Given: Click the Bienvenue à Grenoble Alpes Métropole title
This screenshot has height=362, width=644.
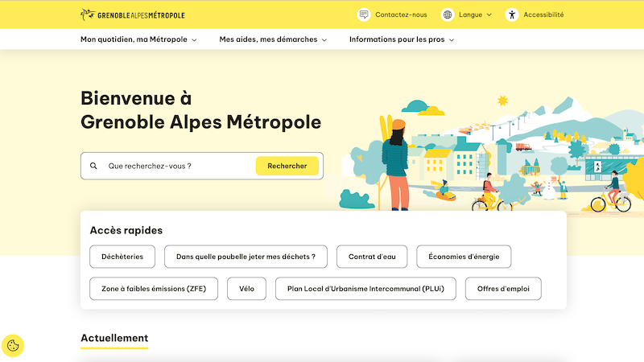Looking at the screenshot, I should tap(200, 110).
